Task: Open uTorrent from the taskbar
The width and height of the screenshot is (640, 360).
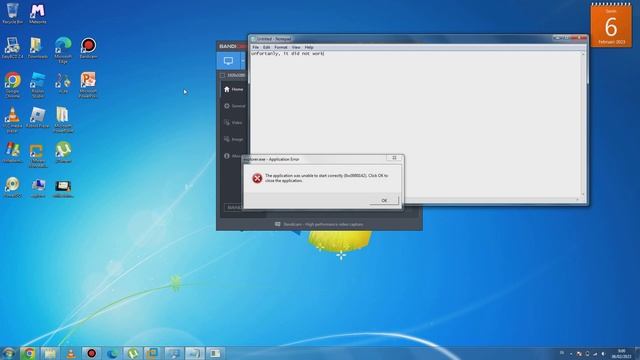Action: (x=133, y=353)
